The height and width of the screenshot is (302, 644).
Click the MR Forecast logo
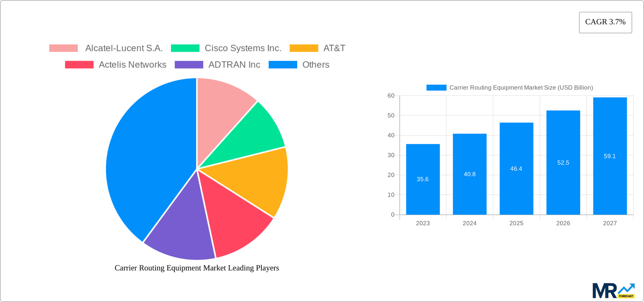click(614, 290)
